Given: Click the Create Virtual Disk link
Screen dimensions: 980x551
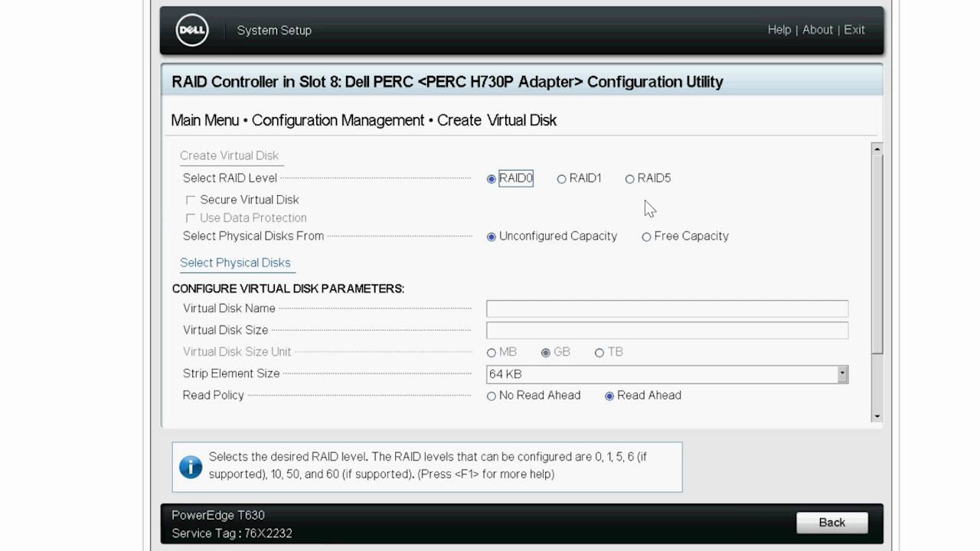Looking at the screenshot, I should click(230, 155).
